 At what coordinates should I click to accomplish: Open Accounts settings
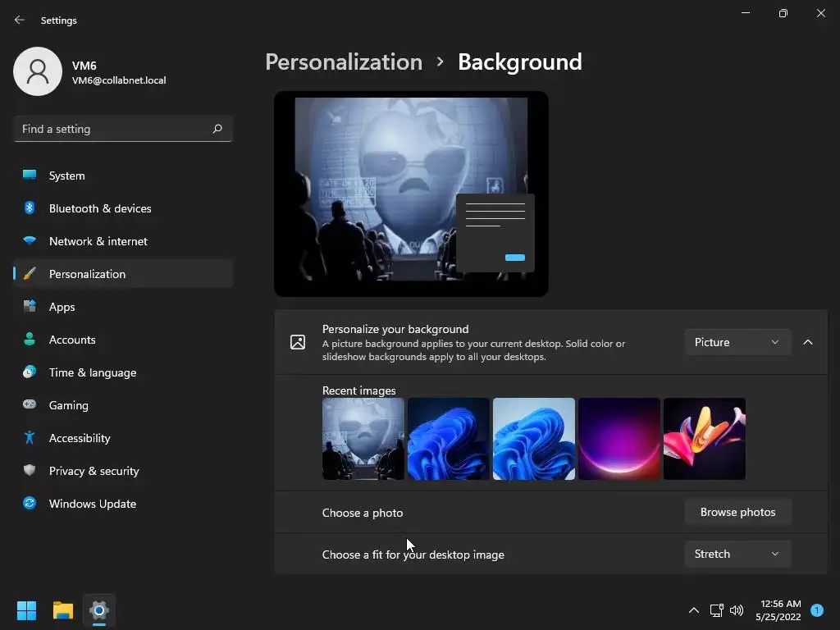tap(123, 340)
